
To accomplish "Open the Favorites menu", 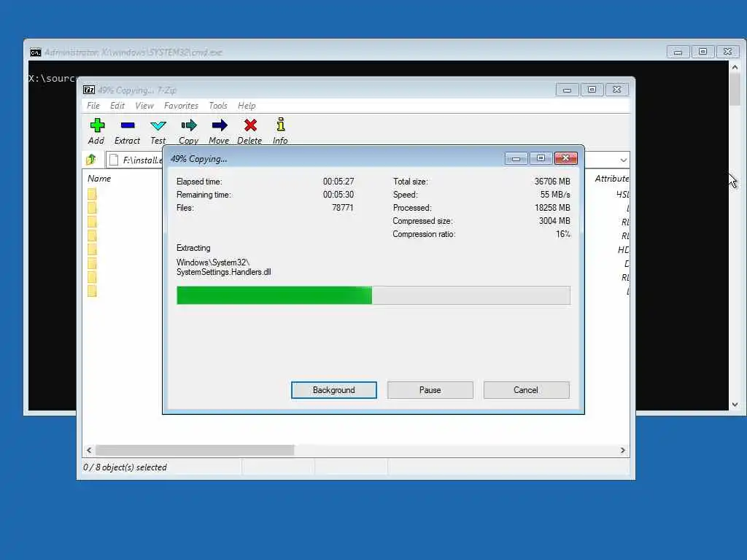I will click(181, 106).
